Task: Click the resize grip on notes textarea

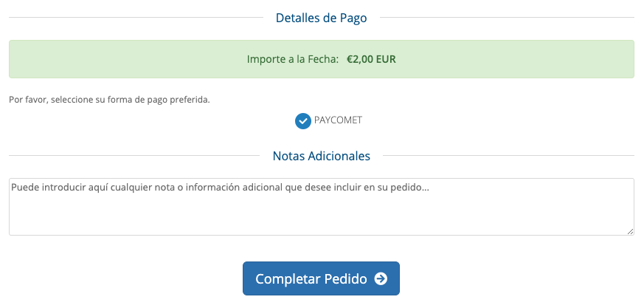Action: (631, 232)
